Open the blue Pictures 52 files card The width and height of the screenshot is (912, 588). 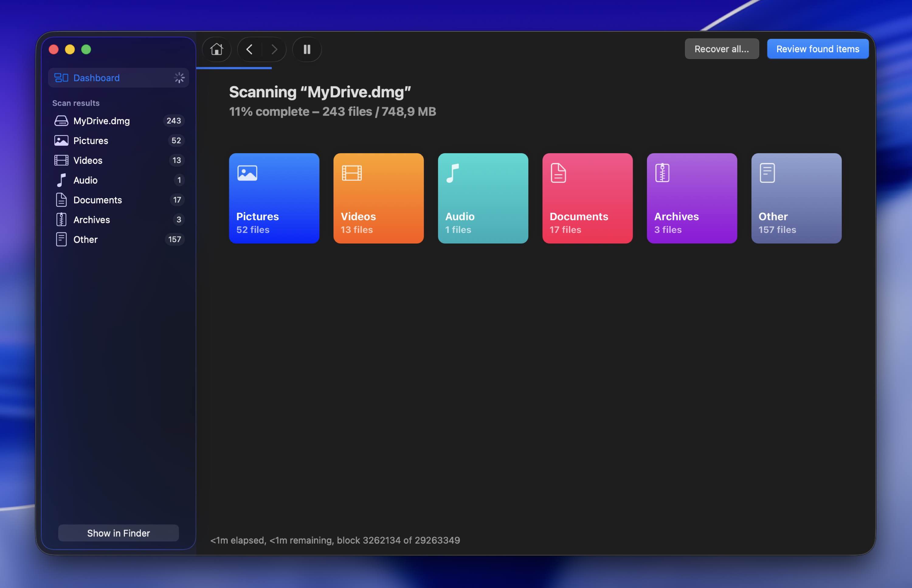pos(274,198)
